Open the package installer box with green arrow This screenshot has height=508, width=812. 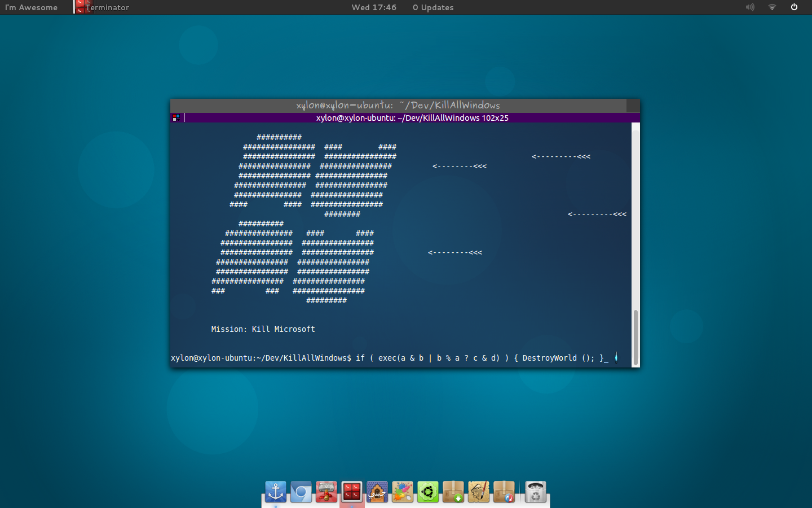coord(453,492)
